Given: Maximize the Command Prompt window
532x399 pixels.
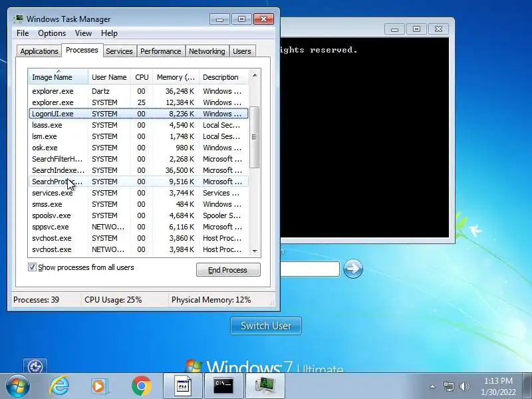Looking at the screenshot, I should tap(416, 29).
